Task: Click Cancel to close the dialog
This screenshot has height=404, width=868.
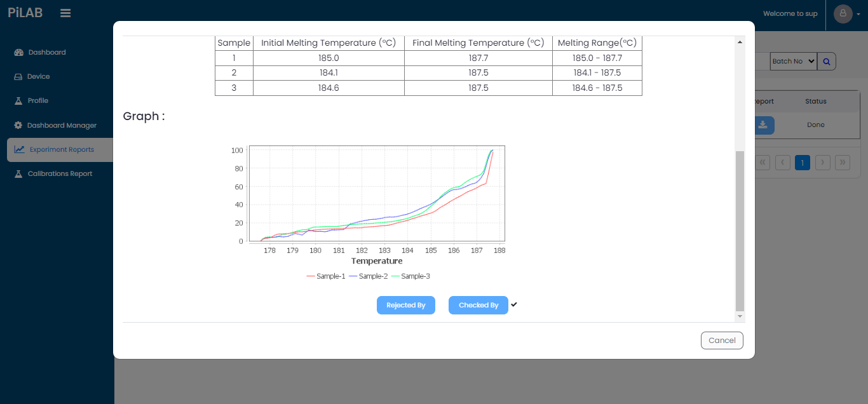Action: [722, 340]
